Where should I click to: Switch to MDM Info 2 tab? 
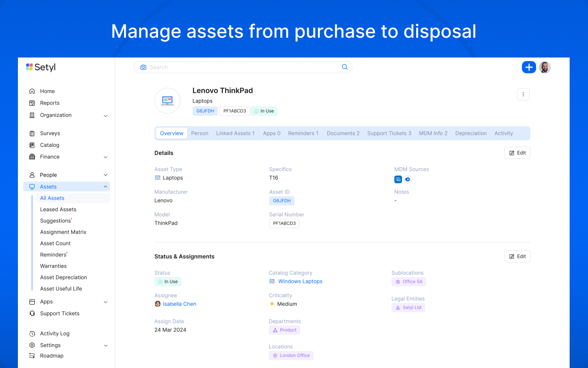click(x=433, y=133)
